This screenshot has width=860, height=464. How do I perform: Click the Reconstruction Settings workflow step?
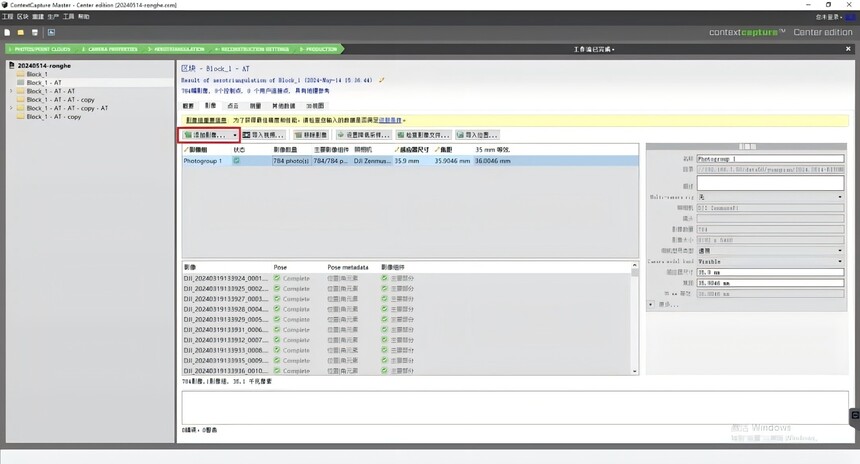point(252,49)
